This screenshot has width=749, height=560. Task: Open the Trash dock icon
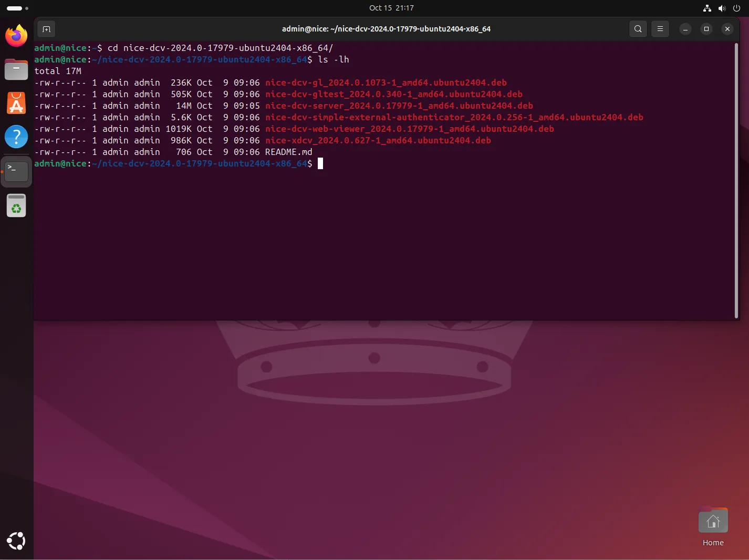coord(16,205)
